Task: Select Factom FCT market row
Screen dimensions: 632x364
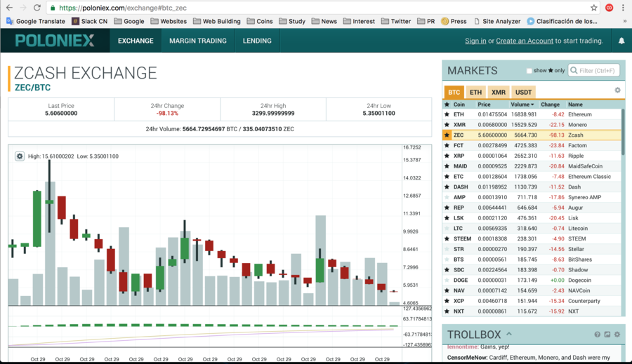Action: pyautogui.click(x=532, y=145)
